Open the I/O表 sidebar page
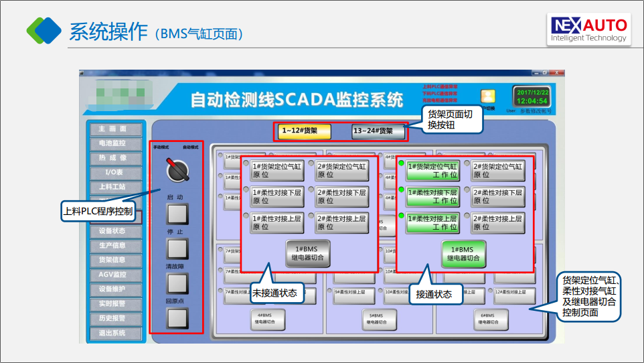The width and height of the screenshot is (644, 363). point(116,172)
